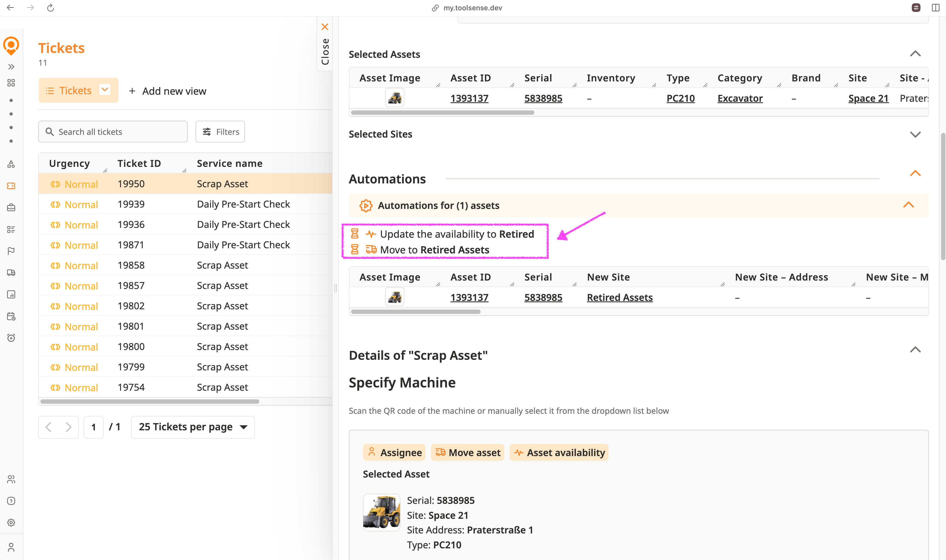946x560 pixels.
Task: Open the flag icon in sidebar
Action: 11,251
